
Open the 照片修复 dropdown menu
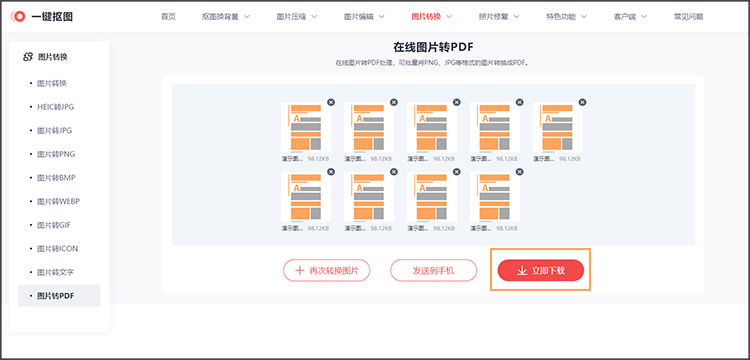point(499,17)
